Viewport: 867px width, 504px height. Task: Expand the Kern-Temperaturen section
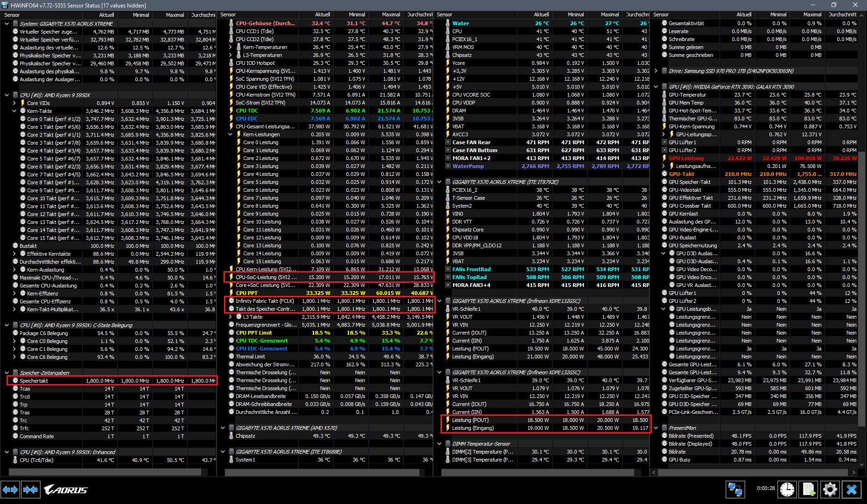click(230, 47)
